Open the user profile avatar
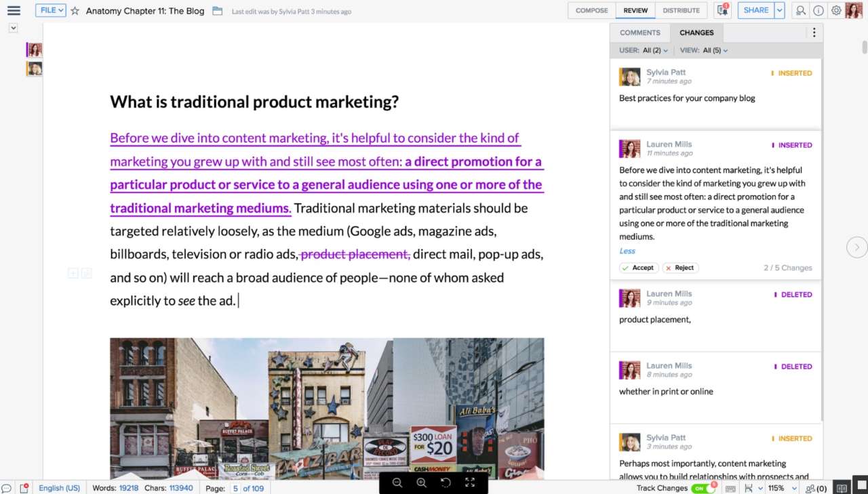 coord(854,10)
